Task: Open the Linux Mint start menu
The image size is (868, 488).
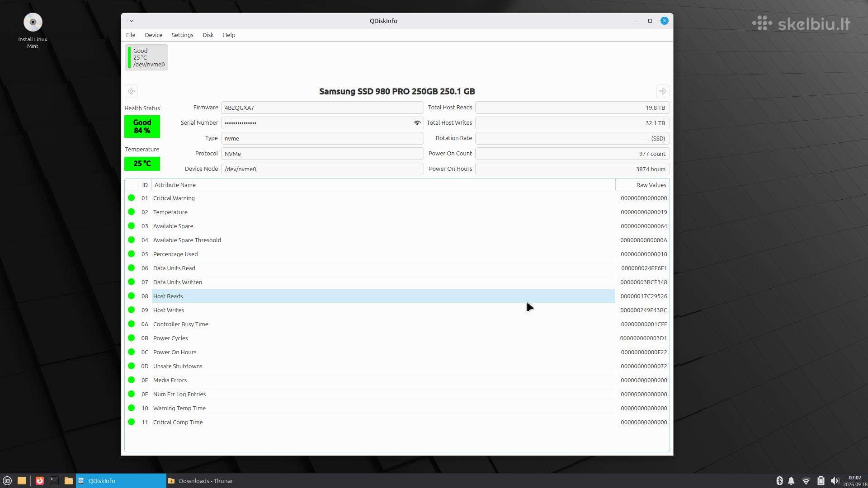Action: coord(7,481)
